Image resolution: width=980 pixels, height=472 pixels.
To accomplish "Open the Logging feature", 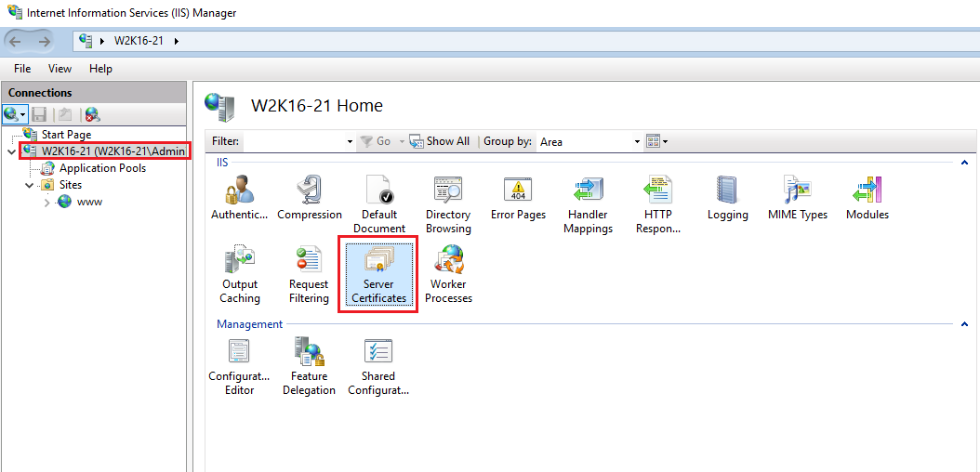I will (x=727, y=199).
